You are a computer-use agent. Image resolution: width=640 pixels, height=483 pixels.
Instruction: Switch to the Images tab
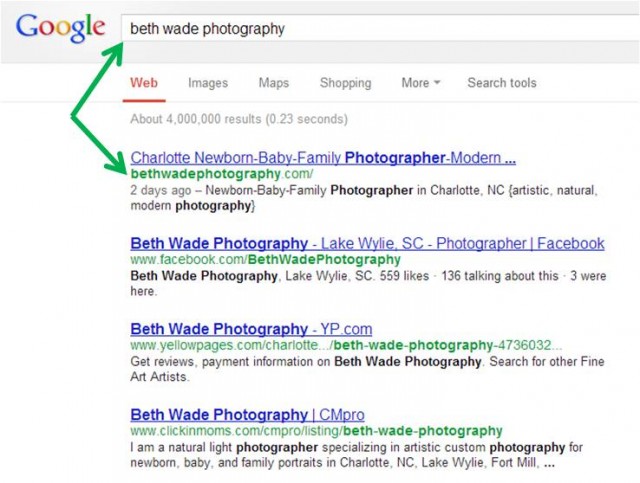pyautogui.click(x=208, y=83)
